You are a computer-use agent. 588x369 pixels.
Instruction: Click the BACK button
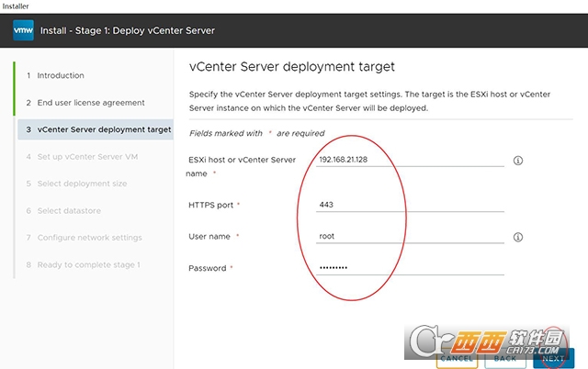click(x=505, y=359)
